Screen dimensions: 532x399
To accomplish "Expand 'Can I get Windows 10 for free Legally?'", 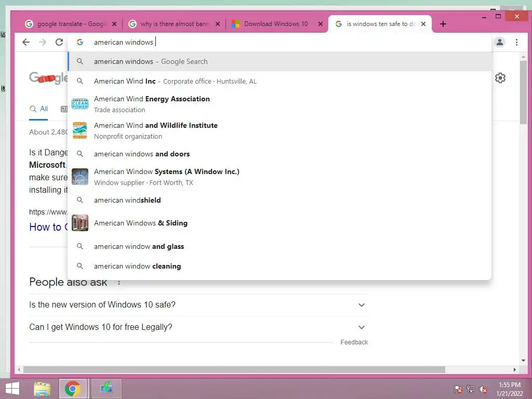I will (198, 327).
